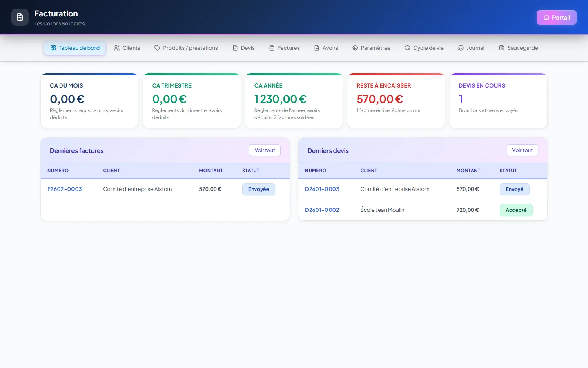Click the Cycle de vie refresh icon
The image size is (588, 368).
(408, 48)
